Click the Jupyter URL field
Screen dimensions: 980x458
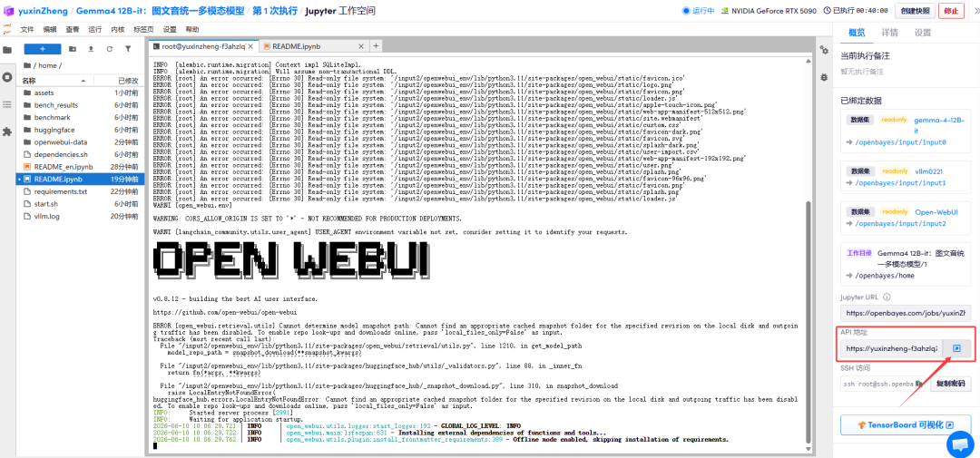906,312
